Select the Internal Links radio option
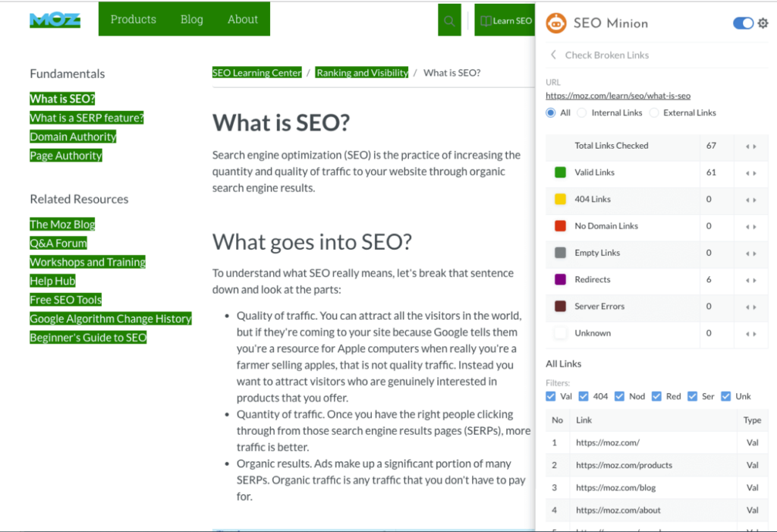Viewport: 777px width, 532px height. tap(580, 112)
